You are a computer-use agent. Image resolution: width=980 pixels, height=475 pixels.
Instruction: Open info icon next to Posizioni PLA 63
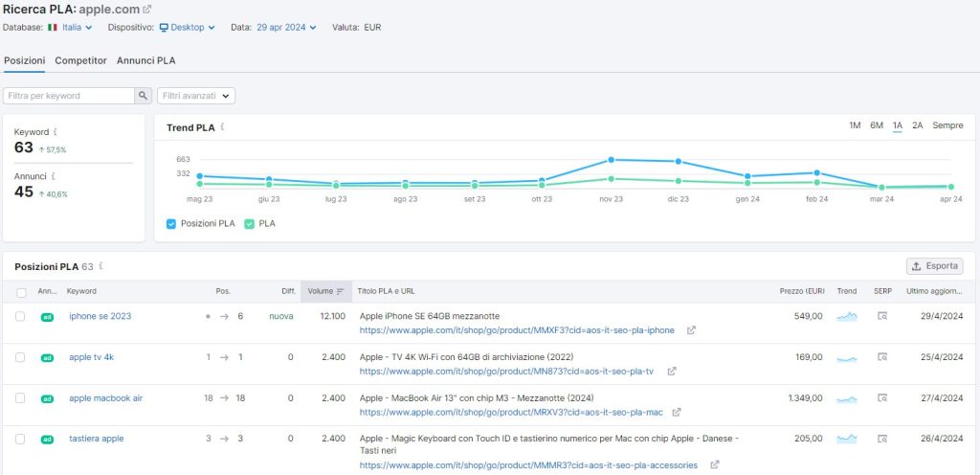[100, 266]
